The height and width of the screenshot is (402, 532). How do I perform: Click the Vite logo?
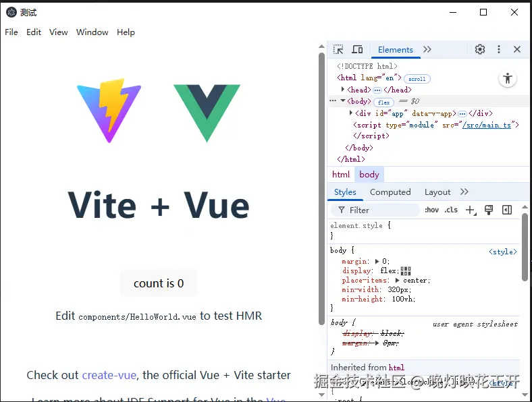[x=109, y=111]
